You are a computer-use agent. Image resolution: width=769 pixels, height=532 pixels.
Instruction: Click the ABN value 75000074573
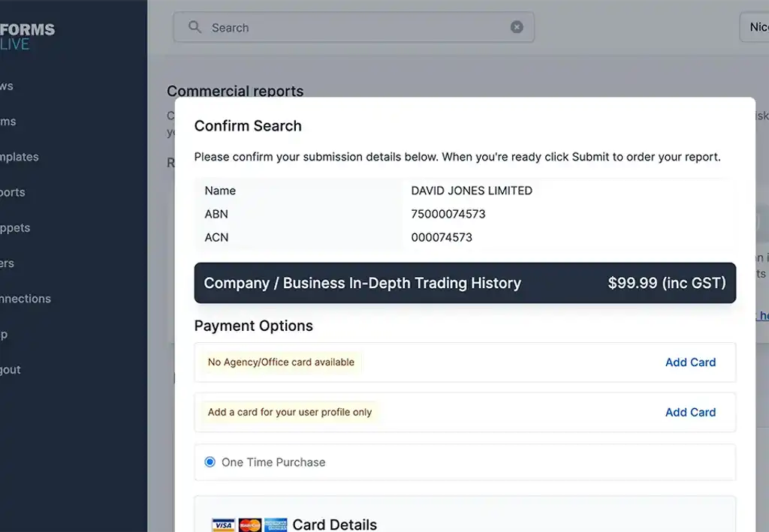448,214
